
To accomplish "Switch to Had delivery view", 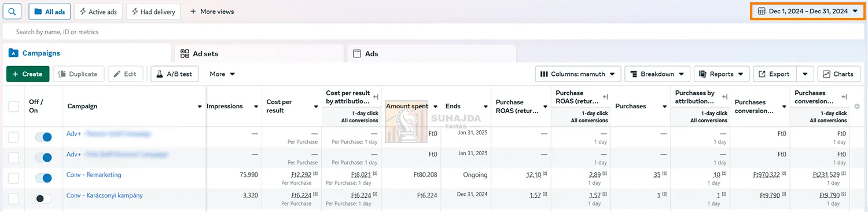I will point(153,12).
